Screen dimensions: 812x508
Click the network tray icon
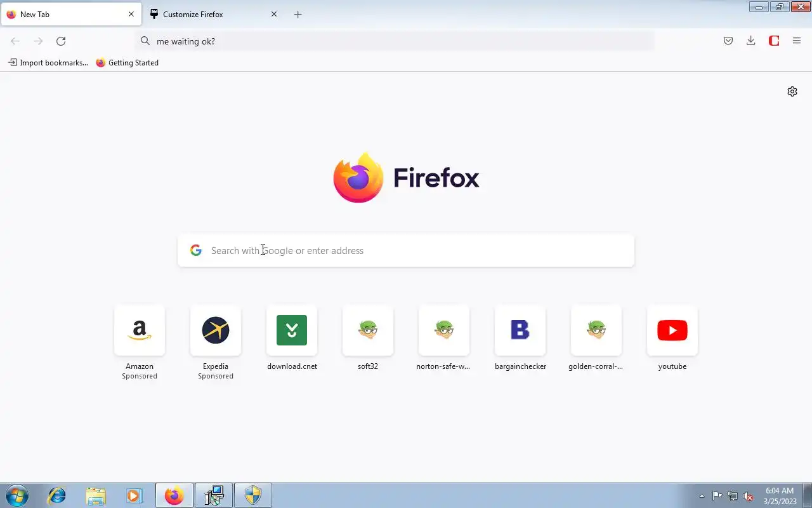point(733,496)
